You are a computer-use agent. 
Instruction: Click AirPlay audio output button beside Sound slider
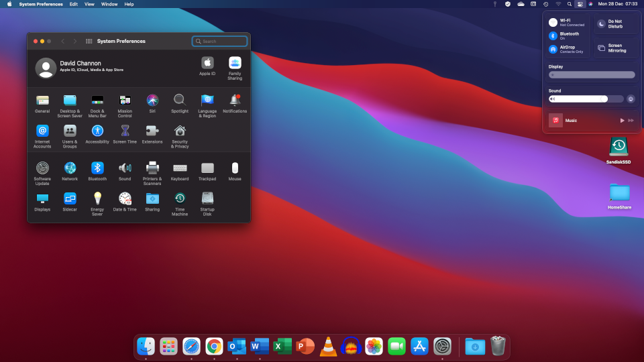[x=631, y=99]
